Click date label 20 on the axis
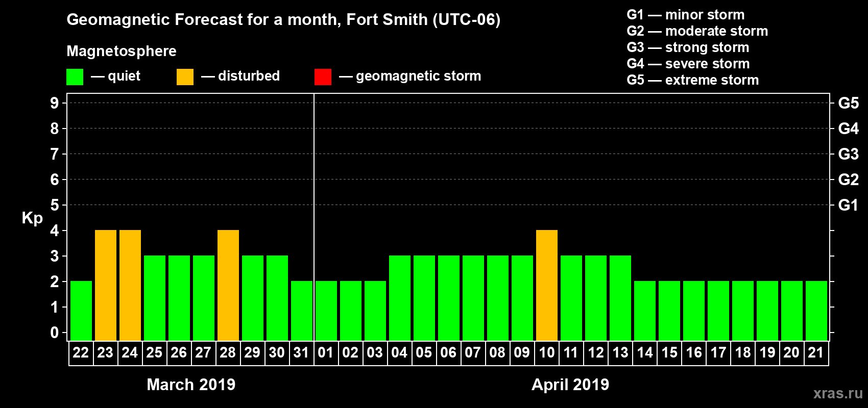Screen dimensions: 868x408 coord(791,352)
